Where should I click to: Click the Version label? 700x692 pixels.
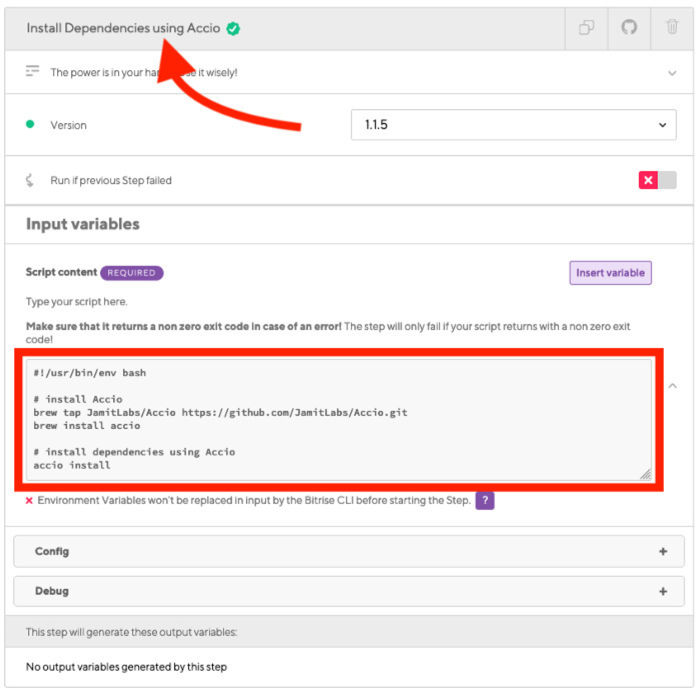[68, 125]
